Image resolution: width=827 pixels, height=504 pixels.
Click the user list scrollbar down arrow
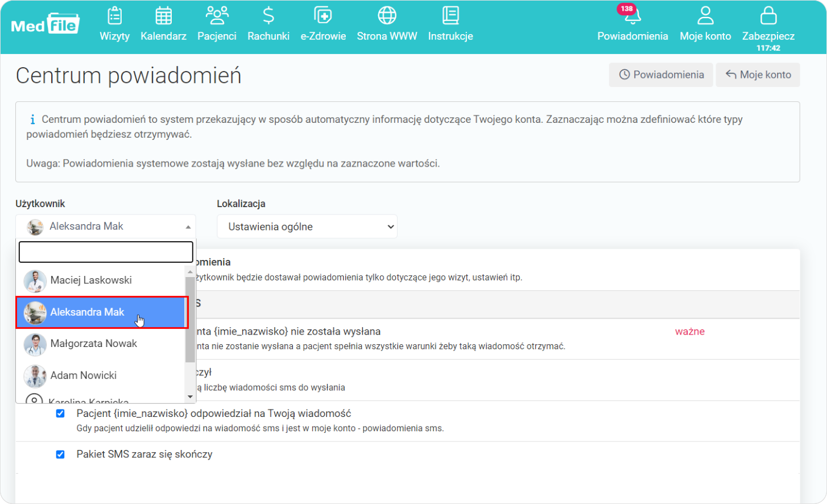pyautogui.click(x=191, y=397)
